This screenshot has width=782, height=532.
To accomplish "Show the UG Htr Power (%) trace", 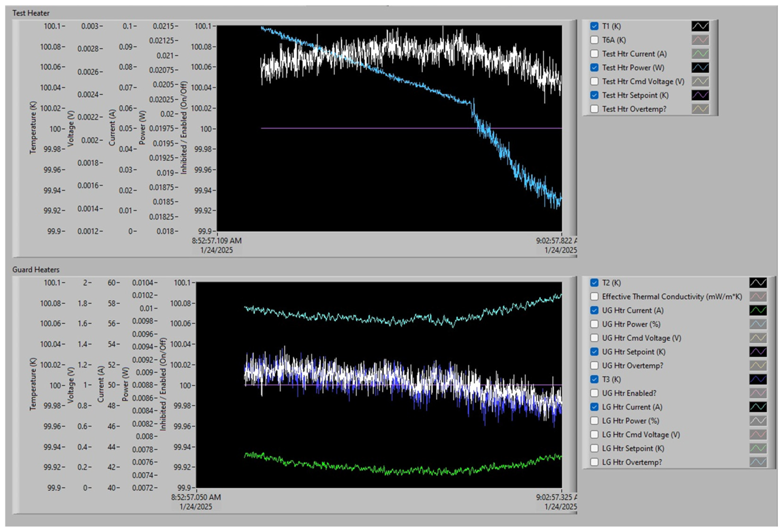I will [x=594, y=324].
